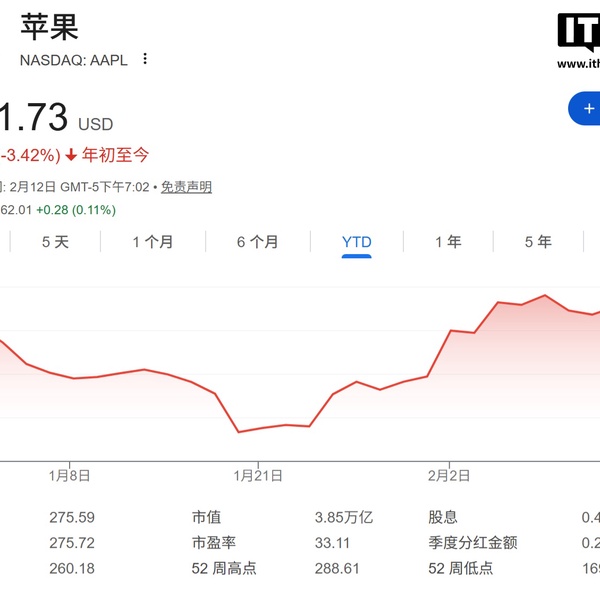The width and height of the screenshot is (600, 600).
Task: Click the 33.11 P/E value
Action: (x=332, y=543)
